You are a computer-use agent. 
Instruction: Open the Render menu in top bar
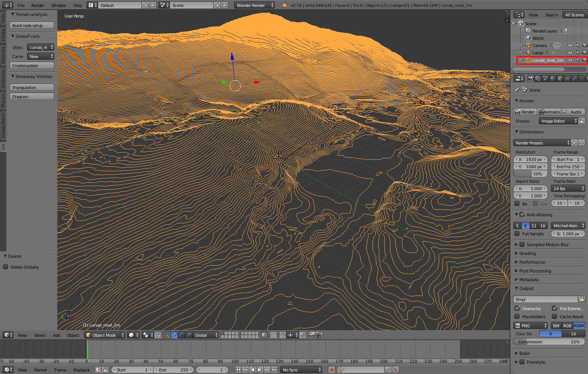click(x=38, y=5)
